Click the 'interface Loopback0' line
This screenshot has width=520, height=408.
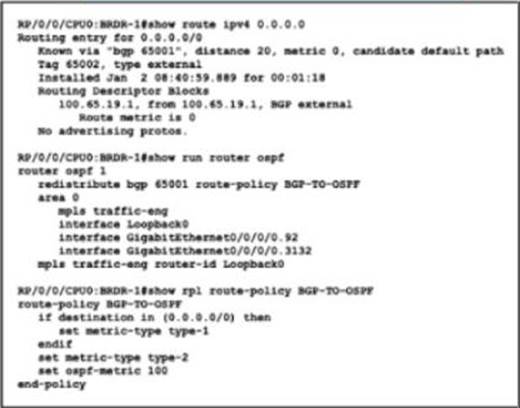pos(124,224)
